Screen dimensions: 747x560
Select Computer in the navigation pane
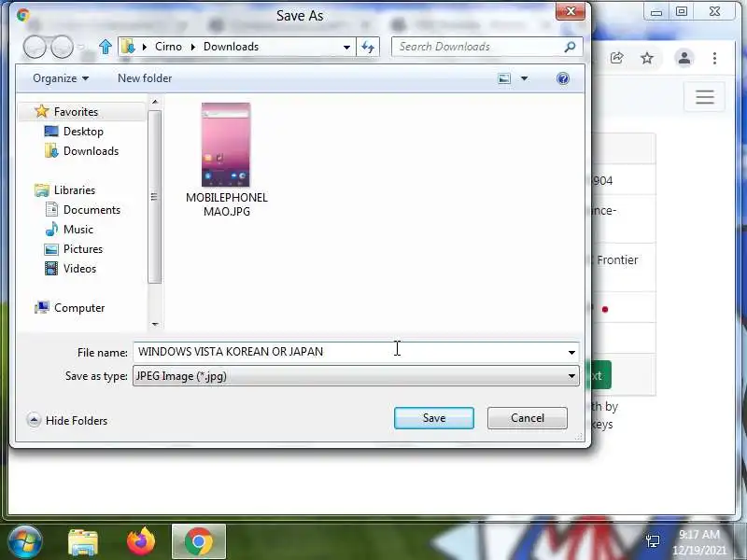(x=79, y=308)
